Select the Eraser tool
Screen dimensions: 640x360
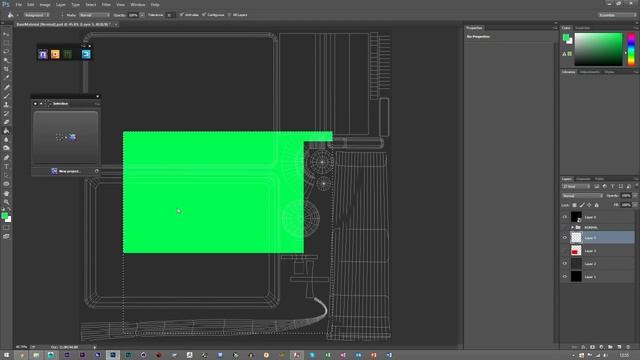tap(6, 122)
